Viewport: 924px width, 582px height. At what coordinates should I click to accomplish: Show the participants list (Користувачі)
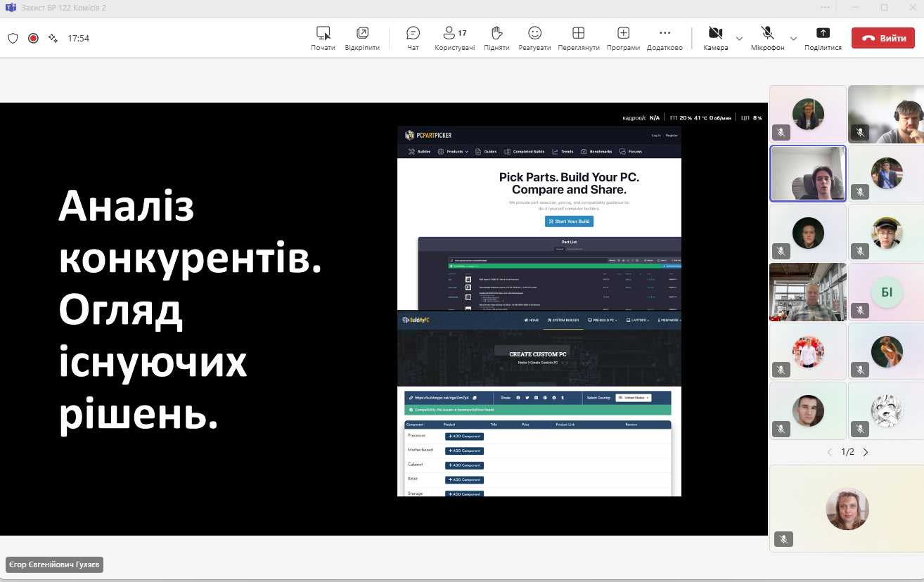454,38
